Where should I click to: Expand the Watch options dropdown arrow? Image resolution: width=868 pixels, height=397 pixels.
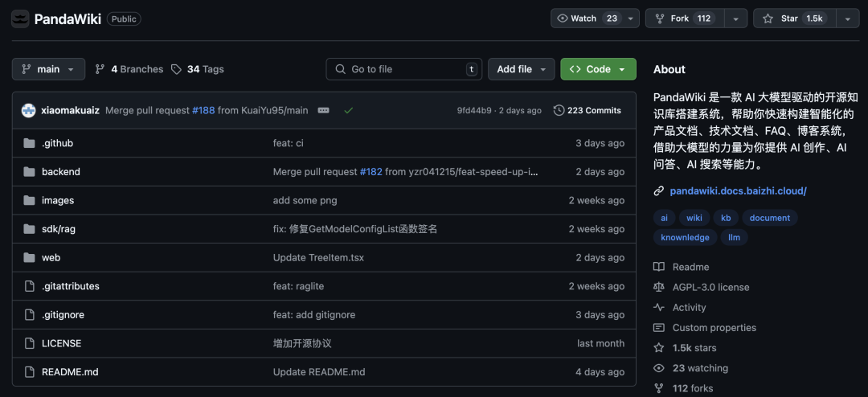[x=631, y=18]
